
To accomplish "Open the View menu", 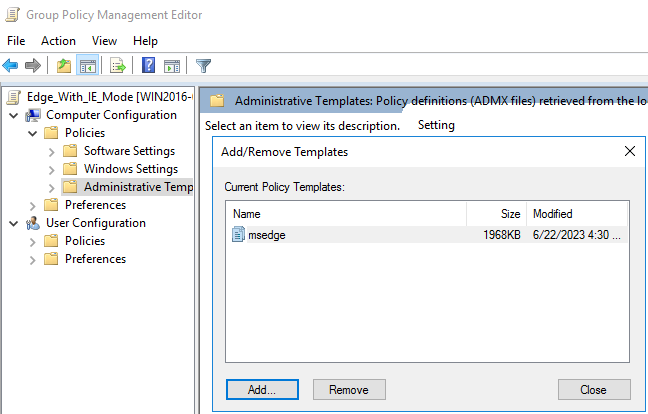I will 104,41.
